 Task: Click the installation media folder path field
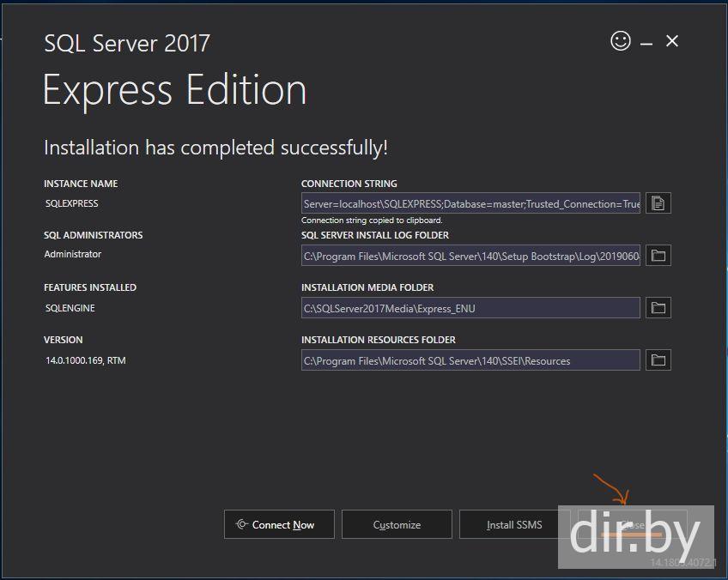(x=470, y=309)
